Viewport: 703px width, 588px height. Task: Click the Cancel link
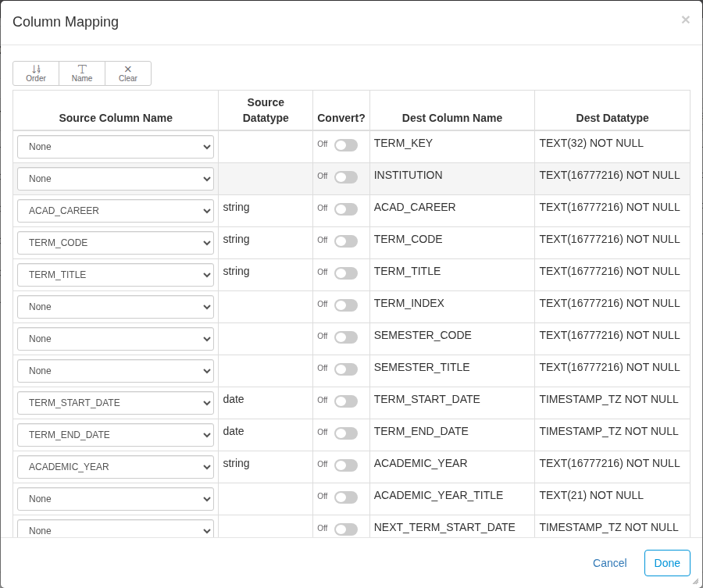click(x=610, y=563)
